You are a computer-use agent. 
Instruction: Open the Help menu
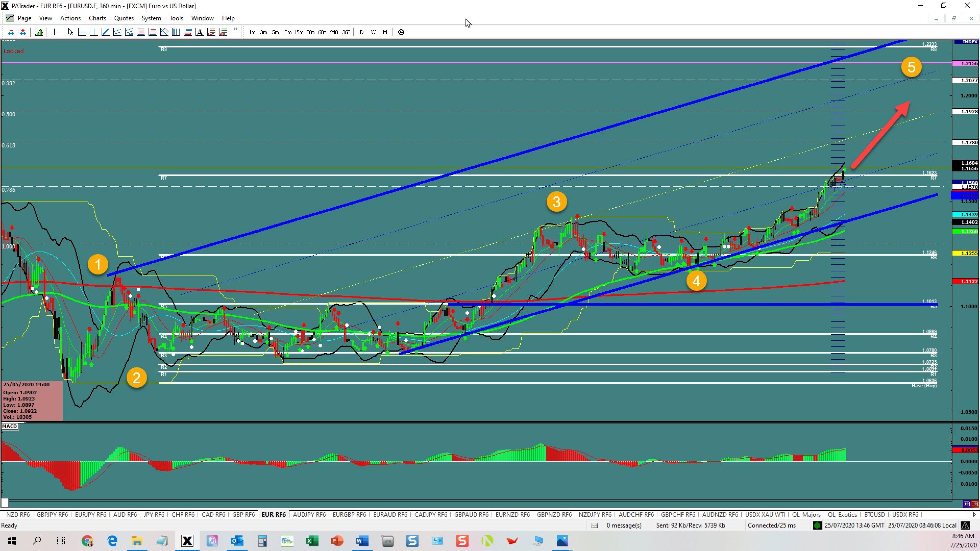click(x=228, y=18)
